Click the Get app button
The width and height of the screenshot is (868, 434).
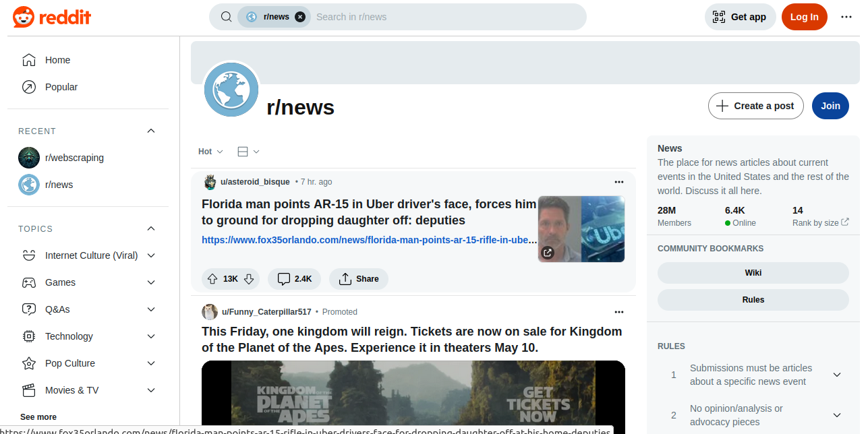pos(741,17)
